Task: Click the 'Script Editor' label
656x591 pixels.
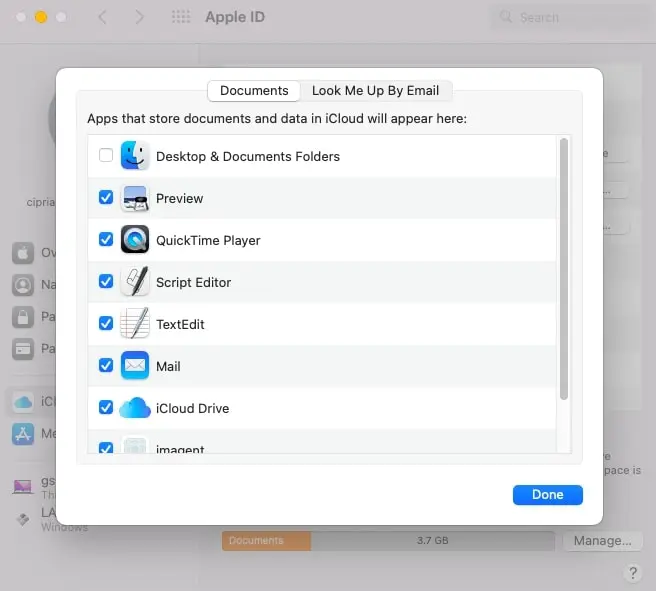Action: [x=193, y=282]
